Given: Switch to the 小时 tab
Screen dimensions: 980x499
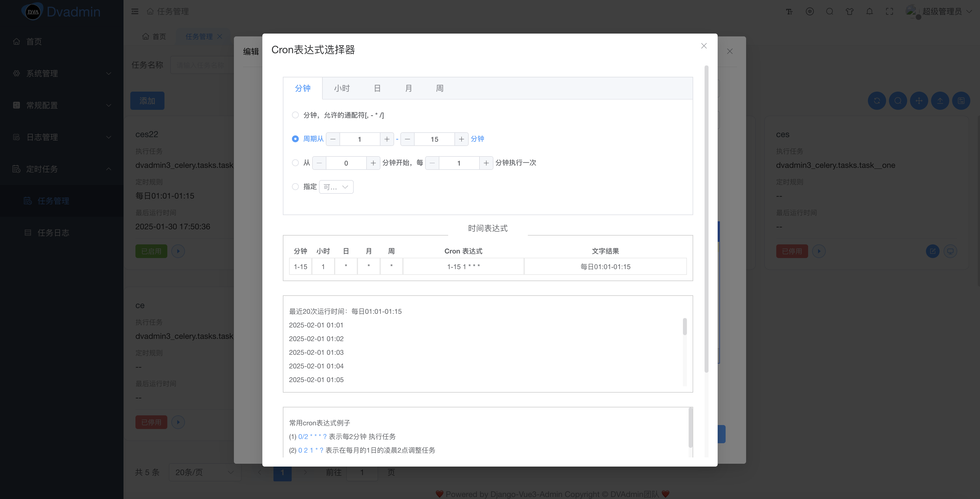Looking at the screenshot, I should tap(342, 88).
